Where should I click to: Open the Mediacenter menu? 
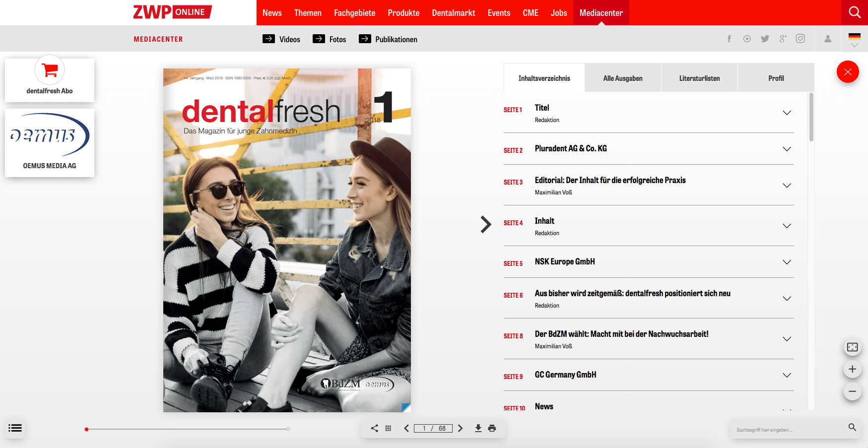click(x=601, y=13)
